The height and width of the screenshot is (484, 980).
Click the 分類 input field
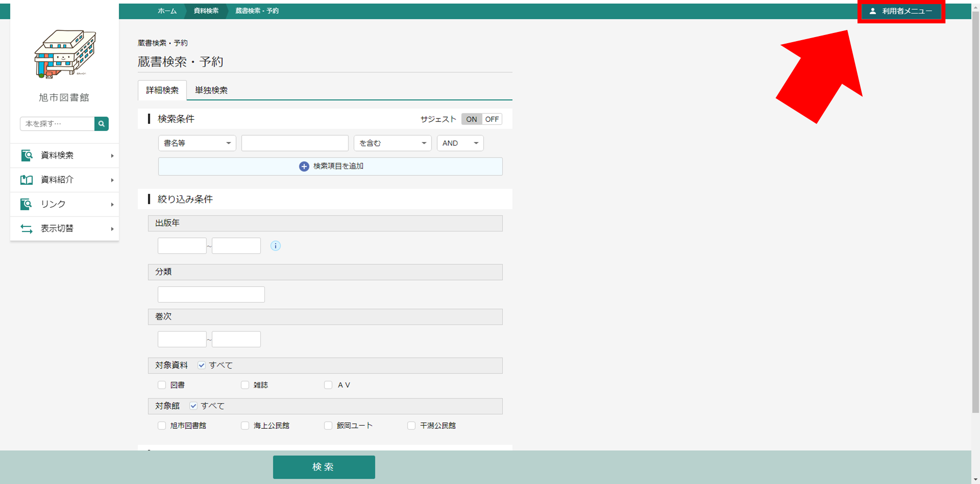pos(211,295)
